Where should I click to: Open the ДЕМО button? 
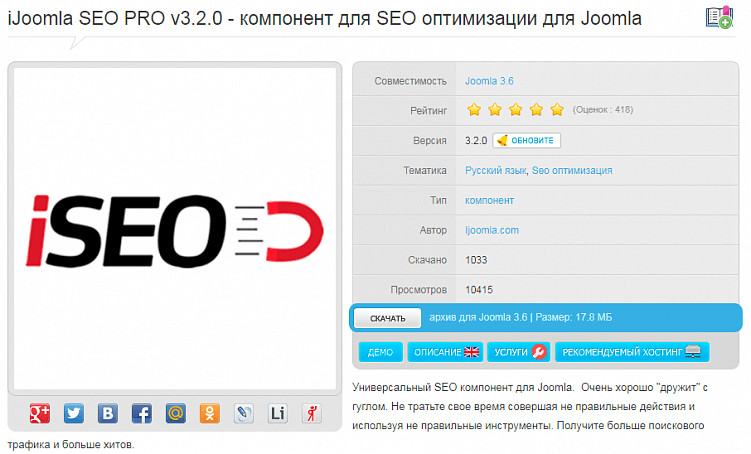coord(380,352)
